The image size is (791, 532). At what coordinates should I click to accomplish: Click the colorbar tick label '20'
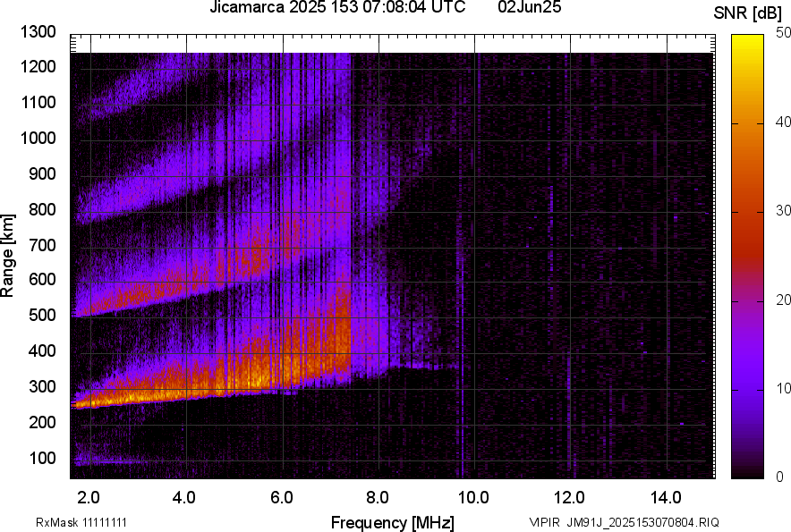coord(784,300)
